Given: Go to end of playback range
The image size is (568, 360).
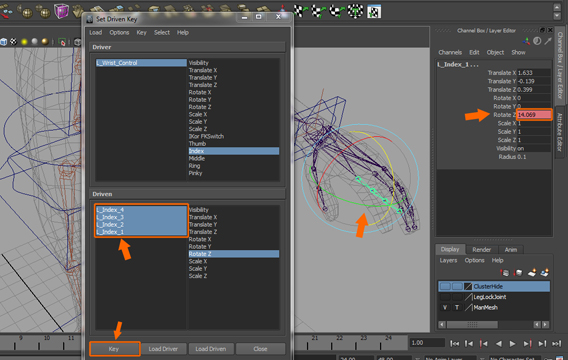Looking at the screenshot, I should tap(556, 343).
